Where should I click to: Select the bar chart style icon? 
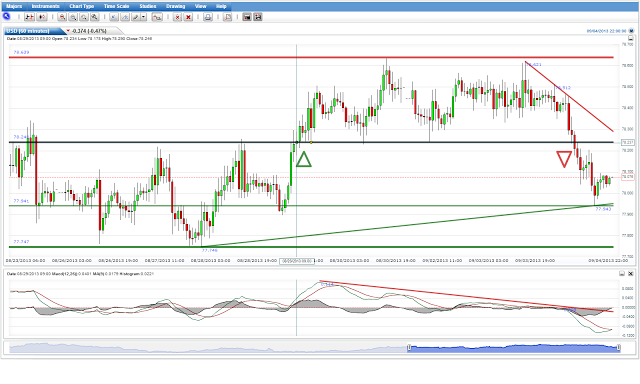(x=30, y=17)
